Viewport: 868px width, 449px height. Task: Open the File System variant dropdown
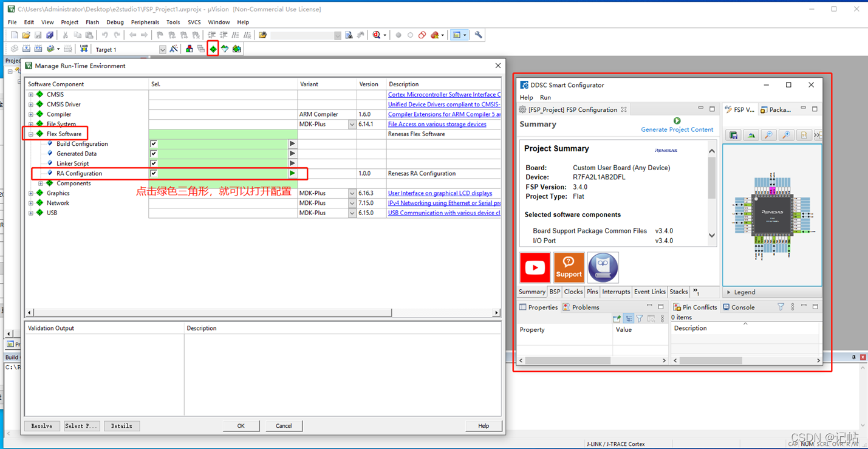[x=352, y=124]
